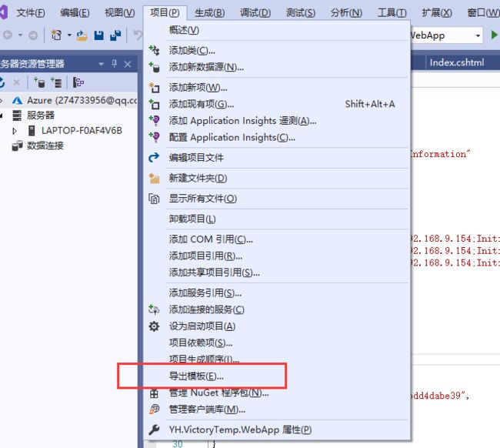Select 显示所有文件(O) entry
This screenshot has width=500, height=448.
277,199
